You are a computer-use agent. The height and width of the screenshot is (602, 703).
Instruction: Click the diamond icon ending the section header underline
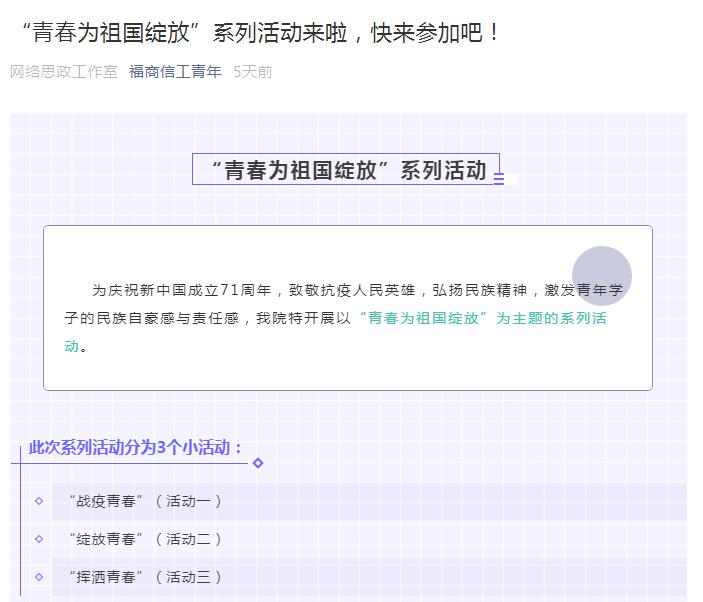(x=258, y=463)
